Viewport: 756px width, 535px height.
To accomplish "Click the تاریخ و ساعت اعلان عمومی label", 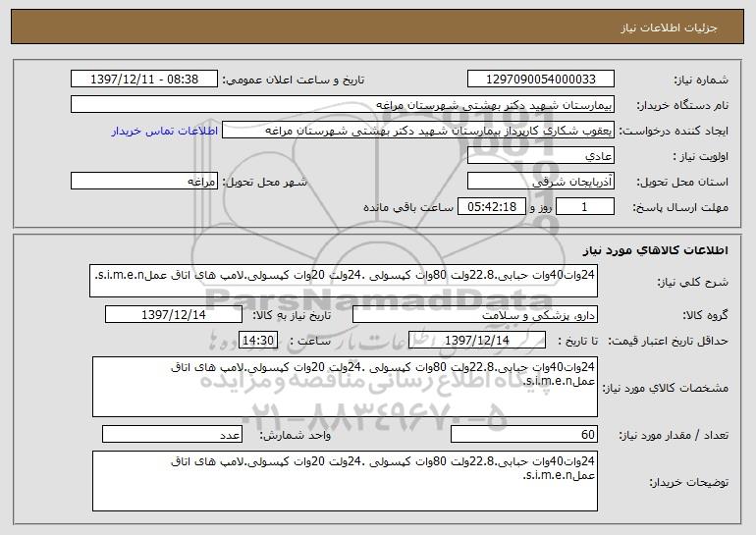I will 294,80.
